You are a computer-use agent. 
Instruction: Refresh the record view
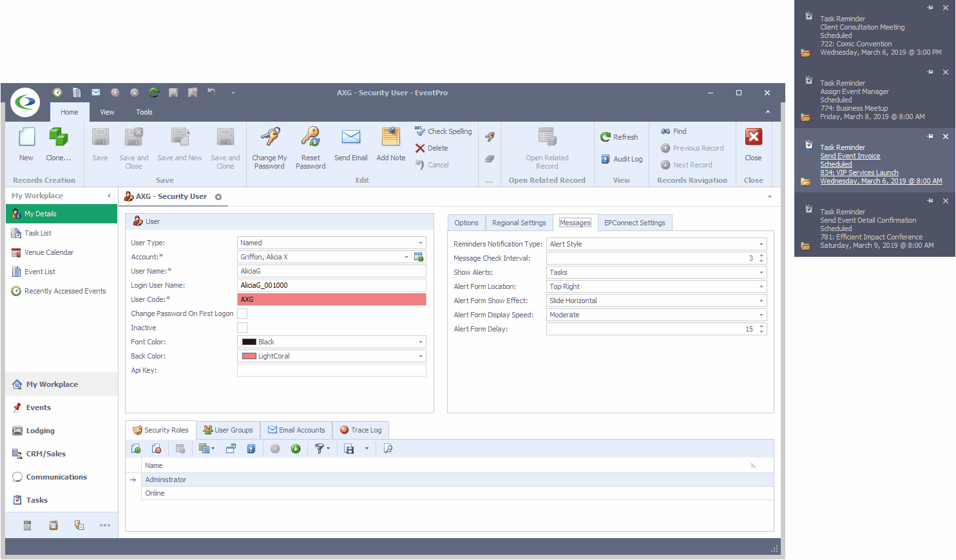[x=619, y=137]
